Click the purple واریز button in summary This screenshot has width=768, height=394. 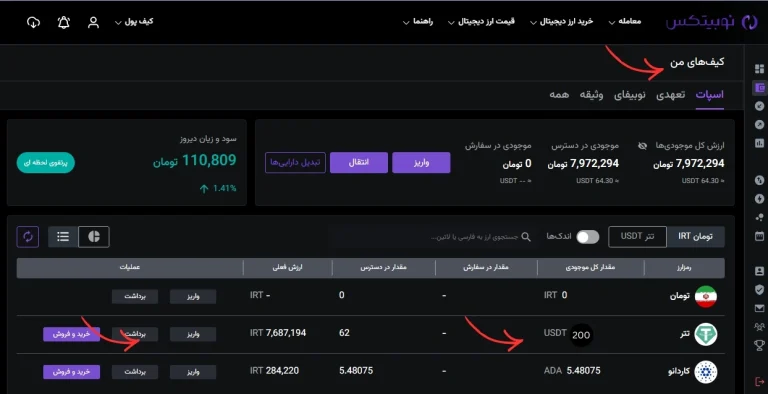421,163
